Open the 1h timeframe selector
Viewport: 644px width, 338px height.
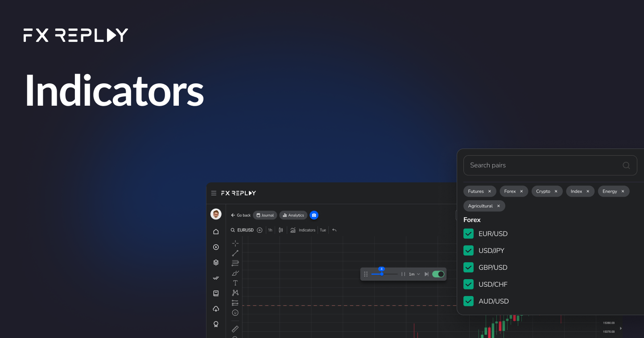pos(270,230)
